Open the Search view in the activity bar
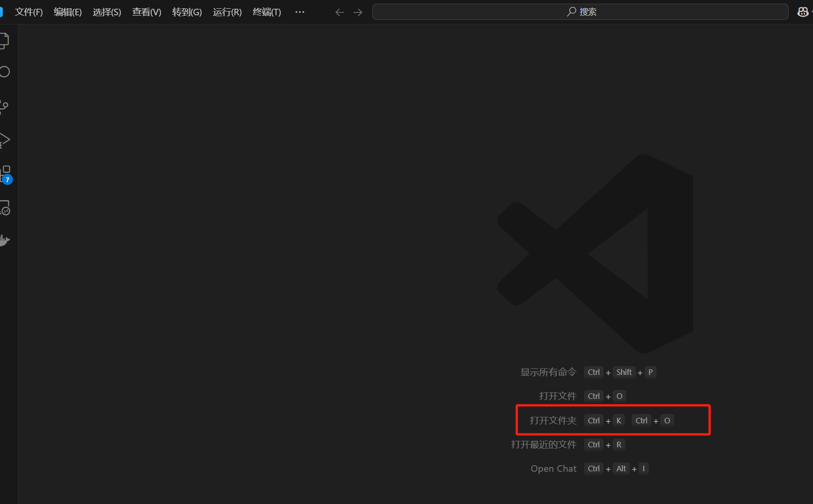The width and height of the screenshot is (813, 504). (x=4, y=72)
